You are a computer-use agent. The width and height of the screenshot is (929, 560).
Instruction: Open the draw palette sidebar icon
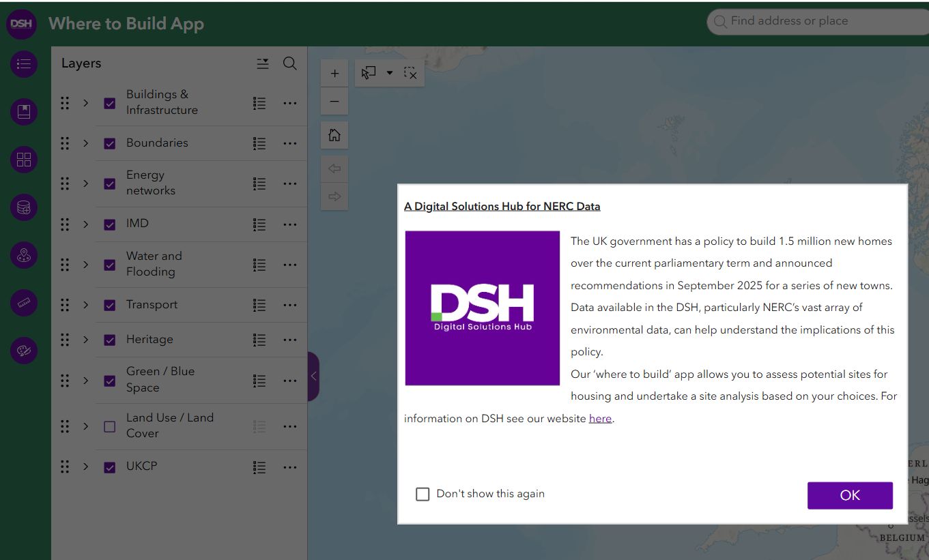point(24,351)
